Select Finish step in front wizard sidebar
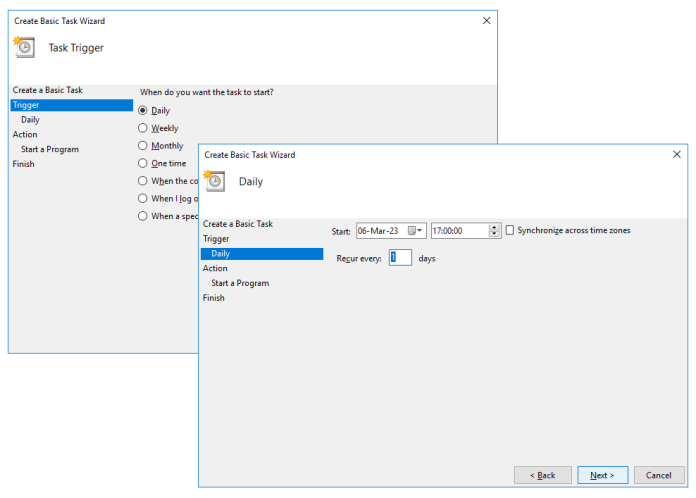The image size is (696, 498). click(x=214, y=298)
